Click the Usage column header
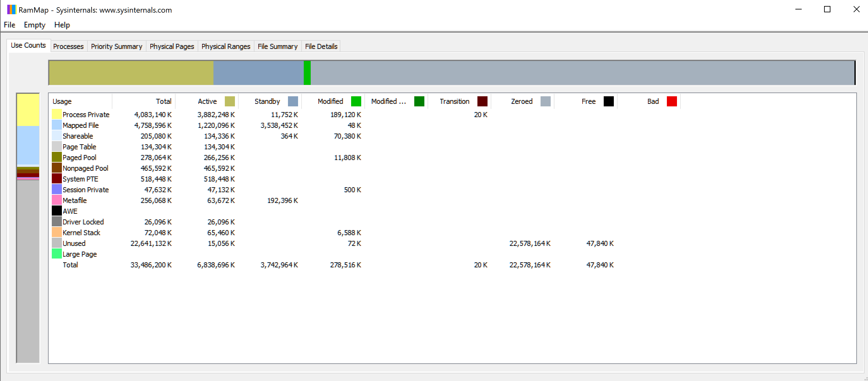Viewport: 868px width, 381px height. point(62,101)
